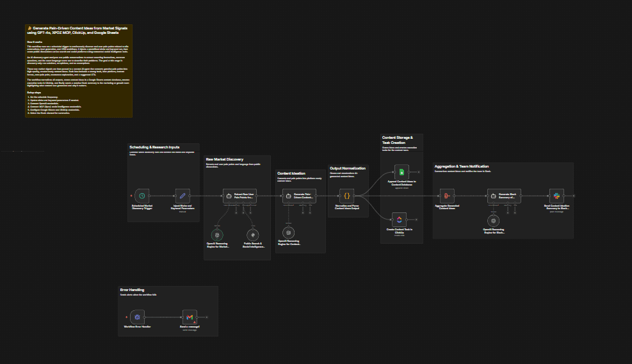Screen dimensions: 632x364
Task: Select OpenAI Reasoning Engine for Content sub-node
Action: 289,232
